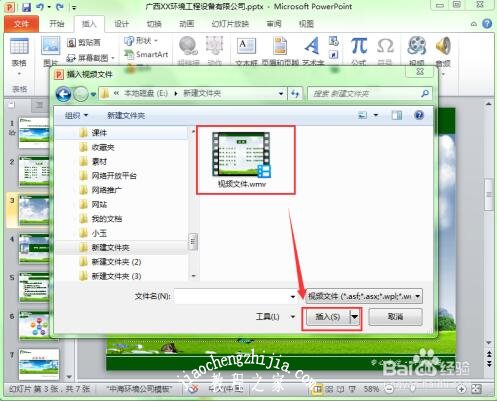Click the zoom in plus button
Viewport: 497px width, 401px height.
(461, 389)
